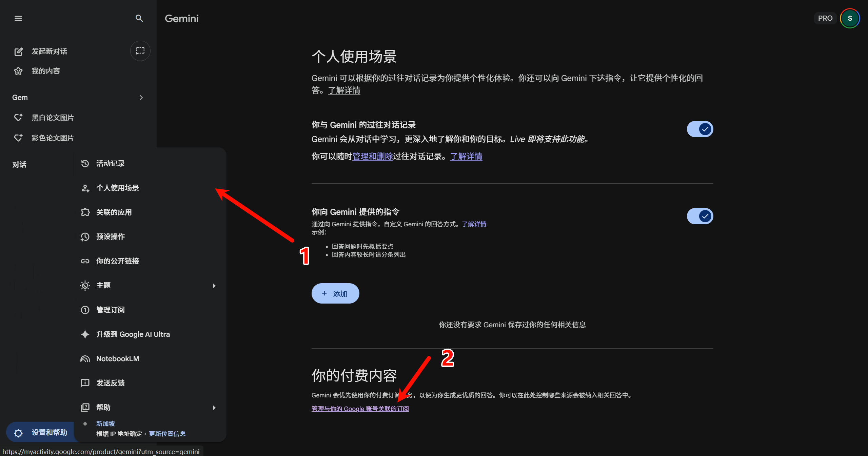Click the activity history clock icon
868x456 pixels.
click(85, 164)
